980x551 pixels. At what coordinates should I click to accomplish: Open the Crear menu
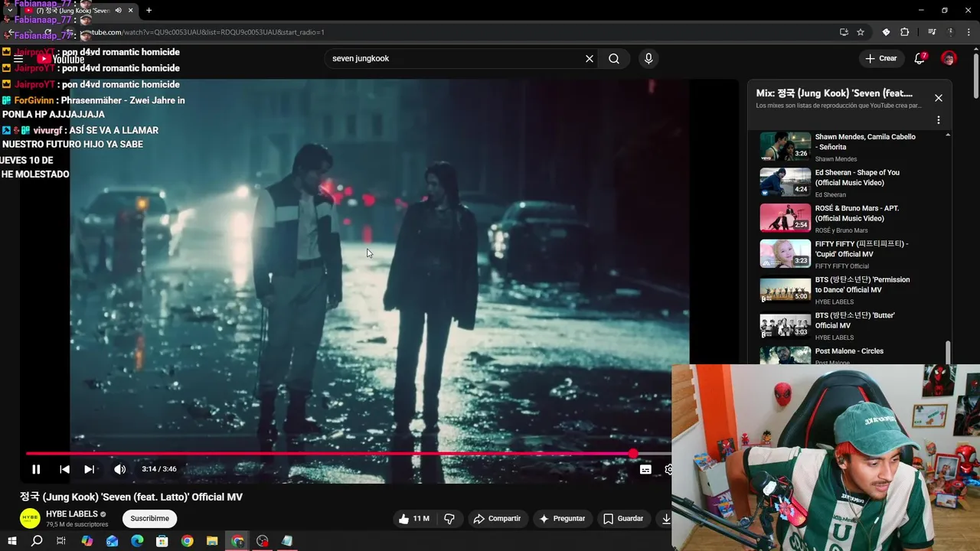click(880, 59)
